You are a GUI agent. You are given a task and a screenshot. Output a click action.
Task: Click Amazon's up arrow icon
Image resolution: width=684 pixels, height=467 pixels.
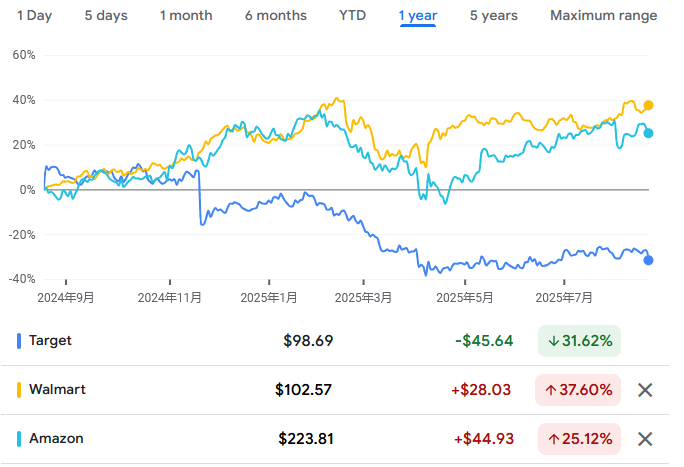[x=554, y=439]
